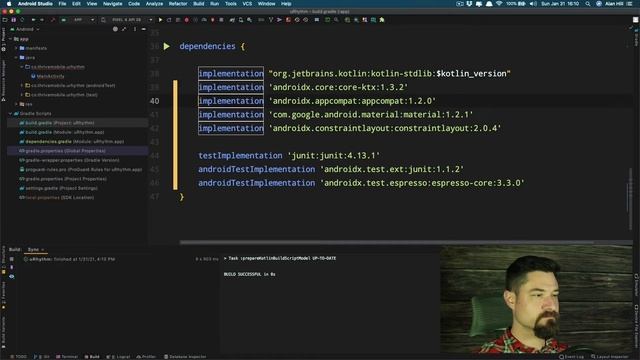Viewport: 640px width, 360px height.
Task: Click the espresso-core:3.3.0 dependency string
Action: 422,183
